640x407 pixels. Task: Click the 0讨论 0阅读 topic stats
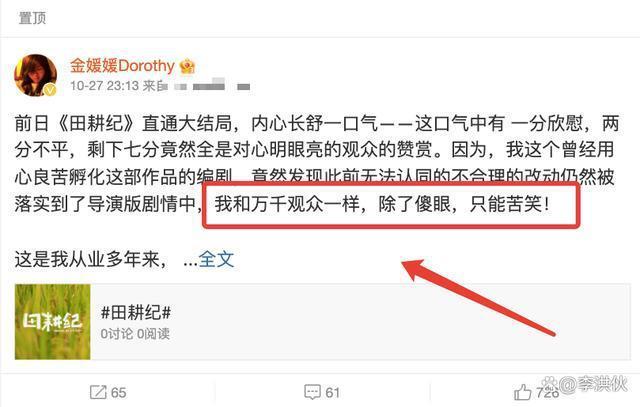point(135,334)
